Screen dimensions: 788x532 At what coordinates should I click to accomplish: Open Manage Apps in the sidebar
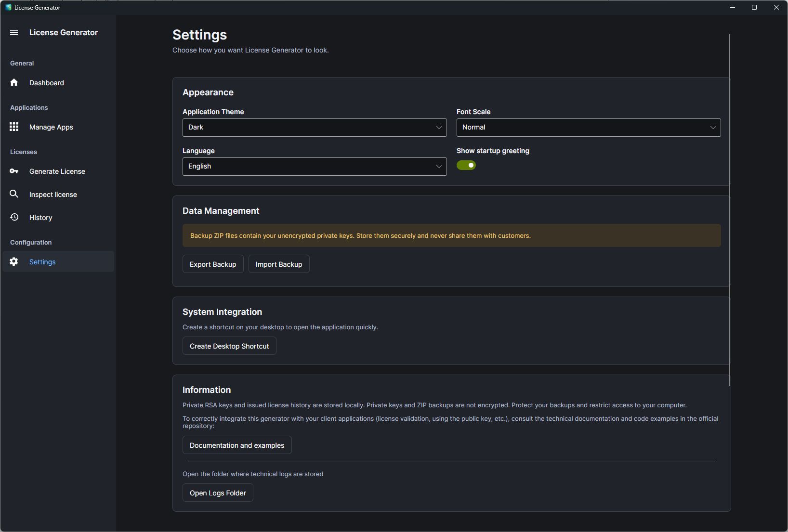coord(58,127)
